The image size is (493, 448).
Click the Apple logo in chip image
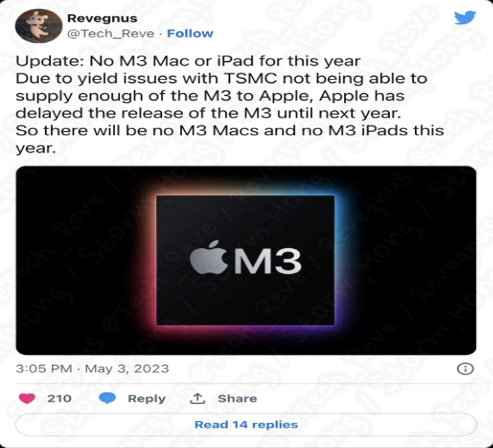209,257
